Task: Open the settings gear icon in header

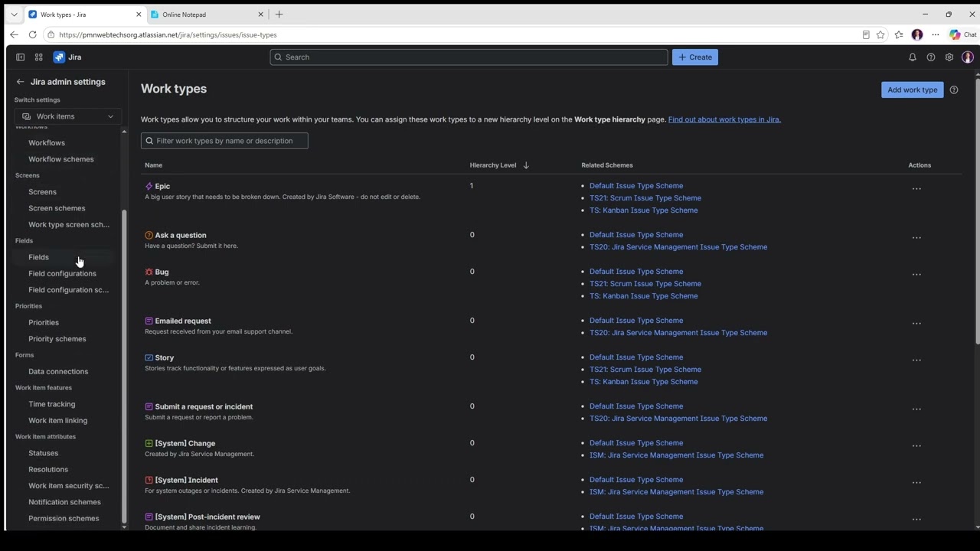Action: (949, 57)
